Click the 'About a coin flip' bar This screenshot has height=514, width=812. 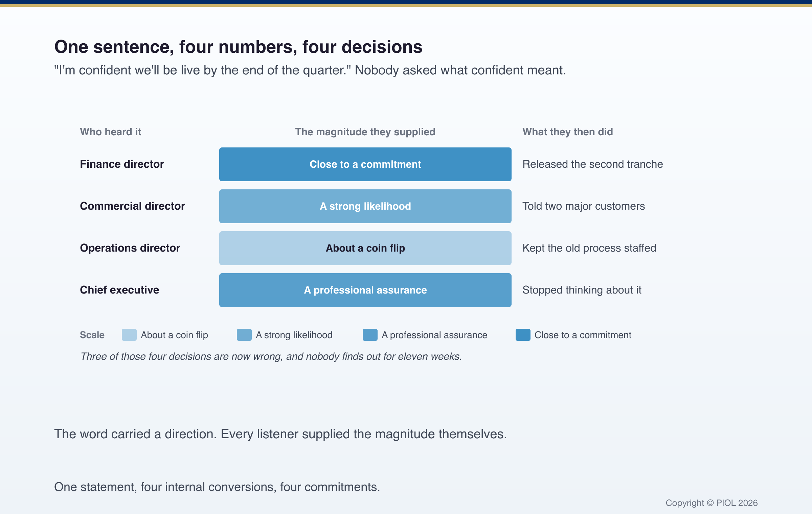coord(365,248)
